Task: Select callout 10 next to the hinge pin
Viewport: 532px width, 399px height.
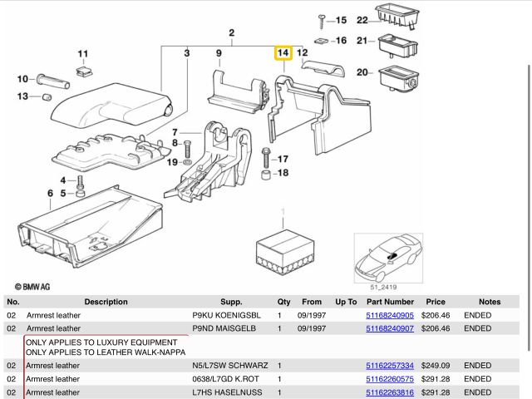Action: click(22, 79)
